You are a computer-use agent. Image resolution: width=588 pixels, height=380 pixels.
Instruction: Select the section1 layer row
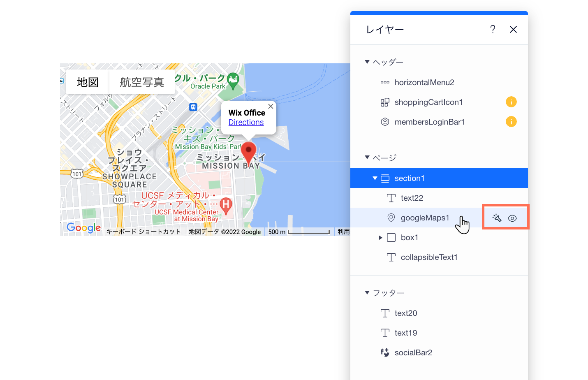[x=439, y=178]
